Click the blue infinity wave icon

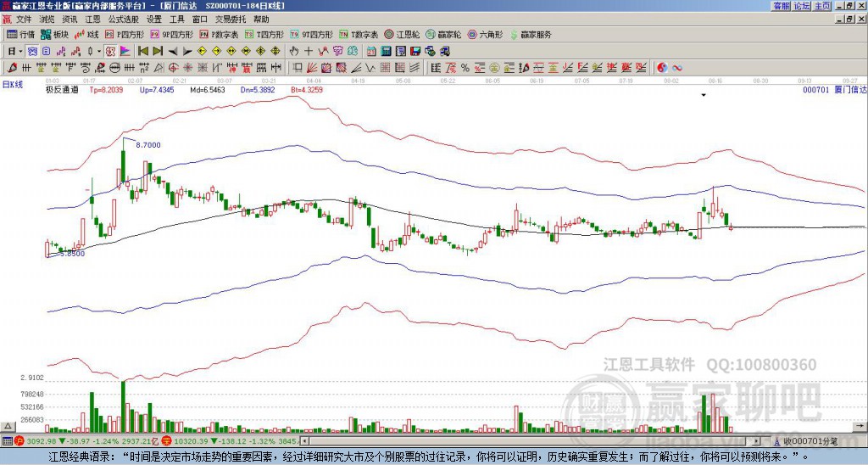677,68
